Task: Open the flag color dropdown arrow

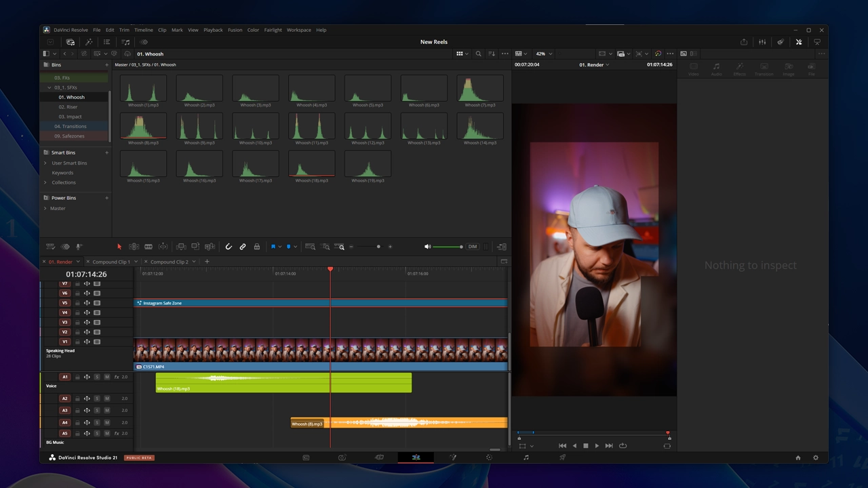Action: 280,247
